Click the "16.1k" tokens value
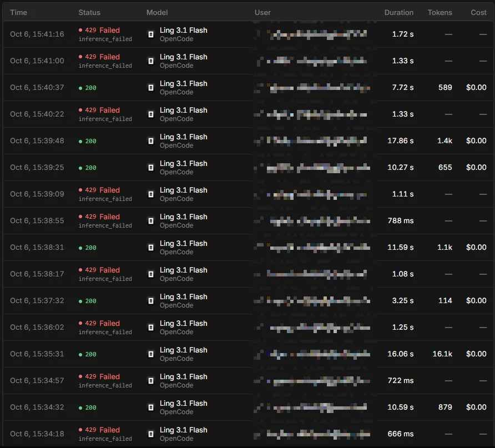495x448 pixels. pyautogui.click(x=442, y=354)
